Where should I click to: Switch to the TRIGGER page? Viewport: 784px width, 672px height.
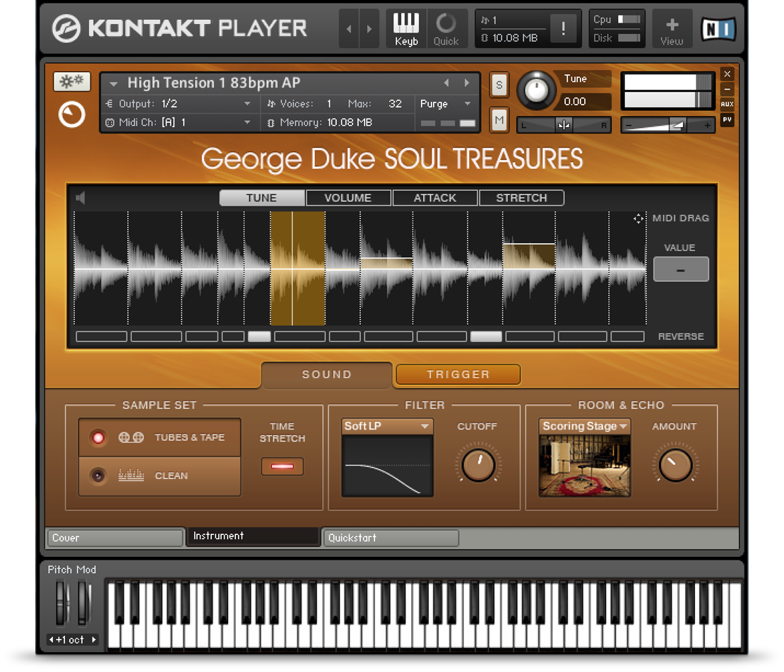[x=458, y=375]
